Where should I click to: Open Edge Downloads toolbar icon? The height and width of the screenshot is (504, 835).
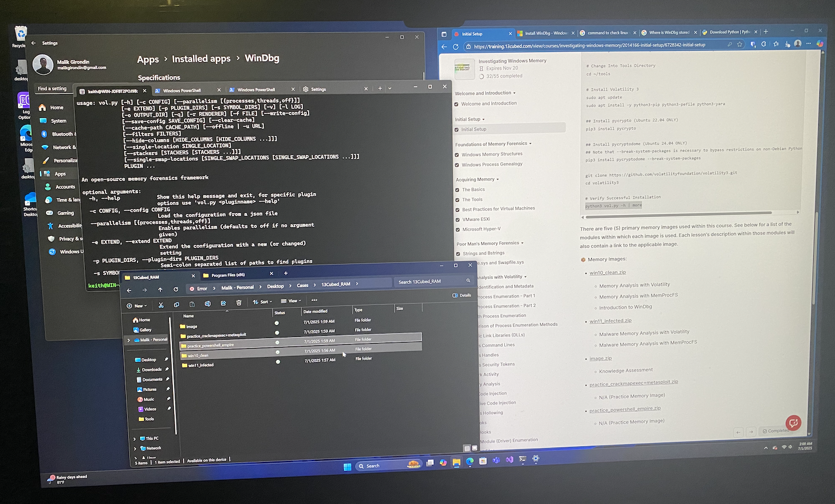(x=787, y=44)
